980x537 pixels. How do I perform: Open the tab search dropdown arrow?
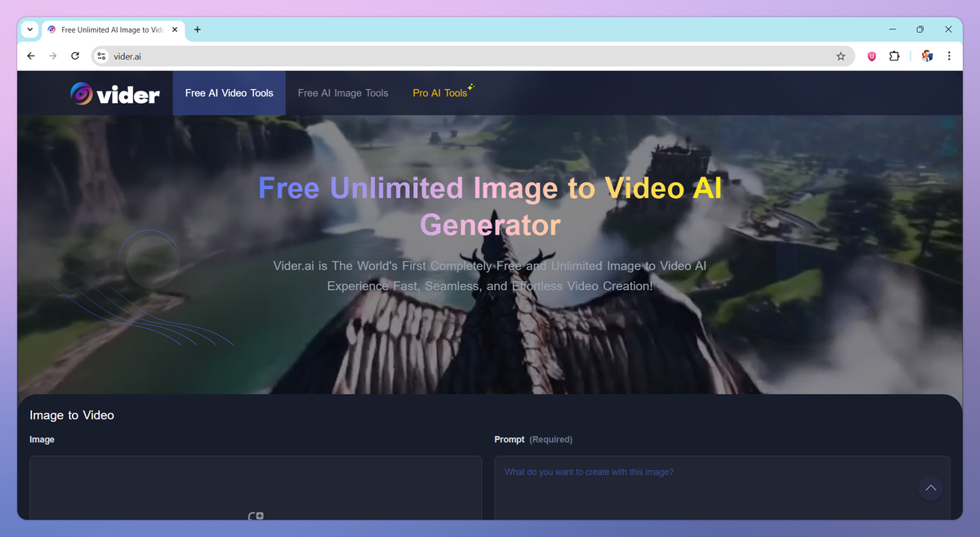(x=30, y=29)
